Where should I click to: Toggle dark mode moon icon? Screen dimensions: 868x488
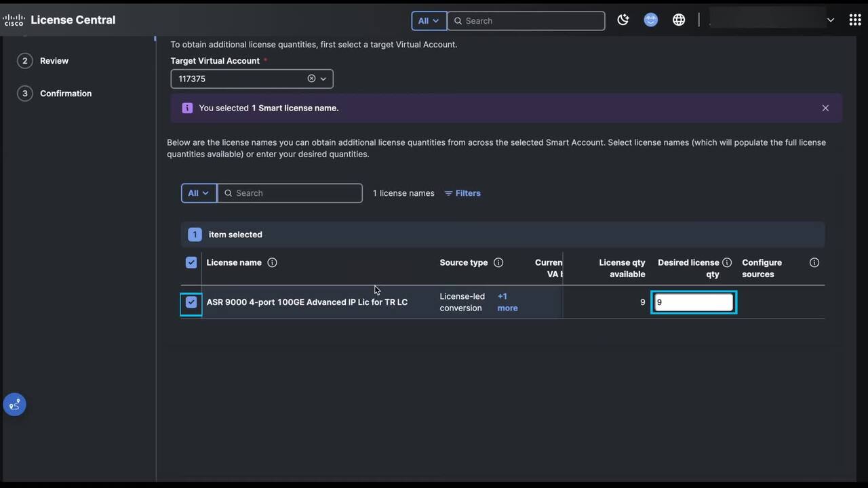click(x=623, y=20)
